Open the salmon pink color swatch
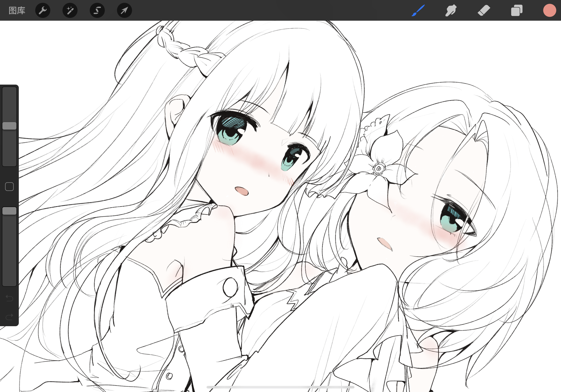Viewport: 561px width, 392px height. point(549,11)
